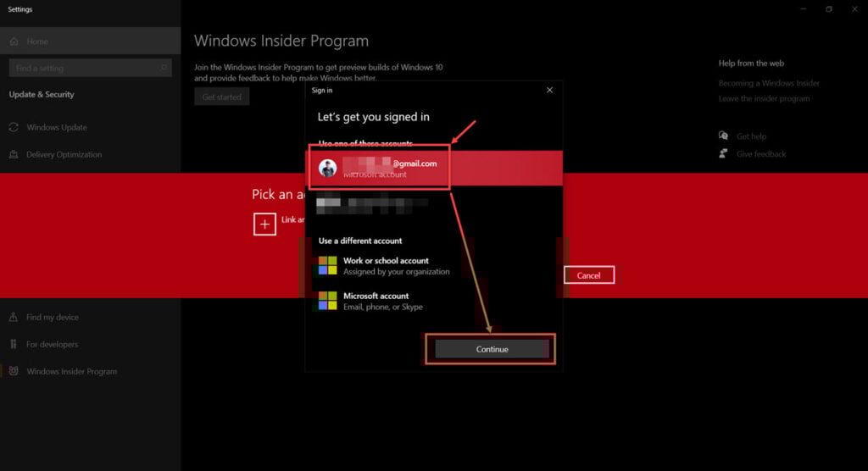The width and height of the screenshot is (868, 471).
Task: Click 'Use a different account' label
Action: pos(359,241)
